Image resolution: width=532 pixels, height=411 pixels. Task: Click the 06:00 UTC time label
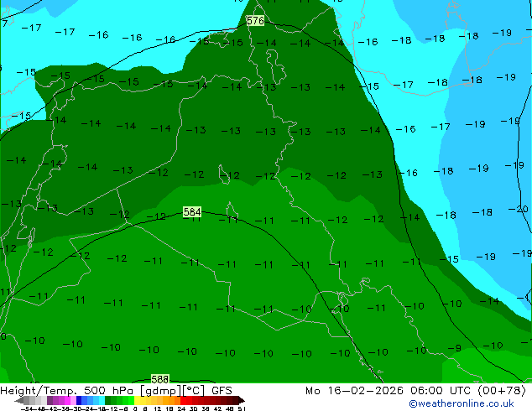[441, 391]
